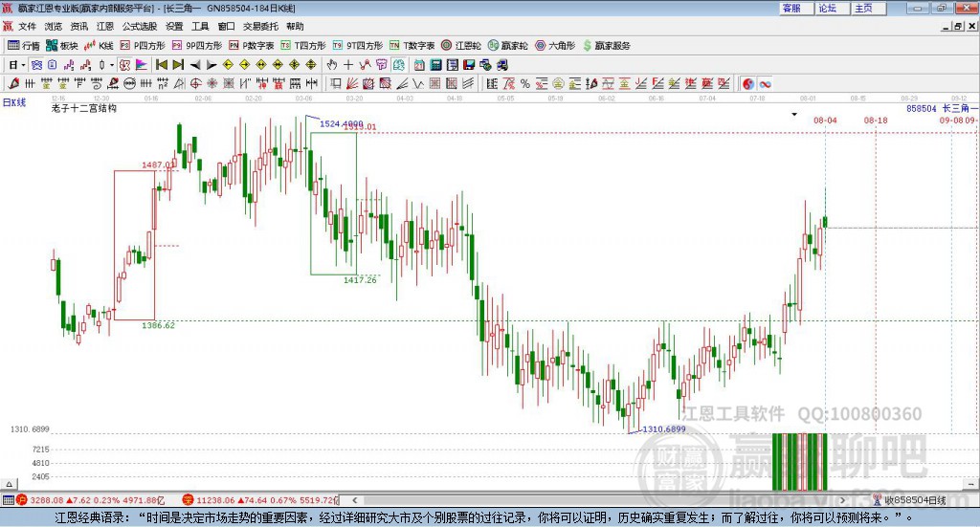Image resolution: width=980 pixels, height=527 pixels.
Task: Open the T四方形 tool
Action: pos(303,46)
